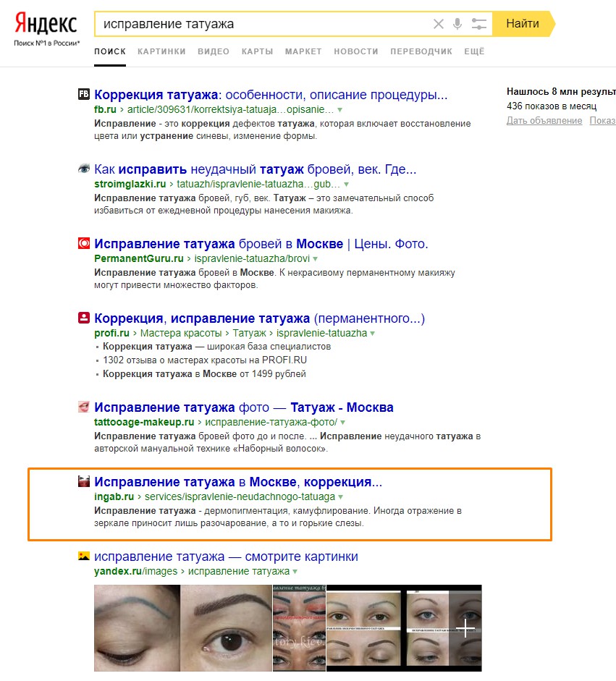Open thumbnail of blue-eyed four-photo collage

pos(444,628)
